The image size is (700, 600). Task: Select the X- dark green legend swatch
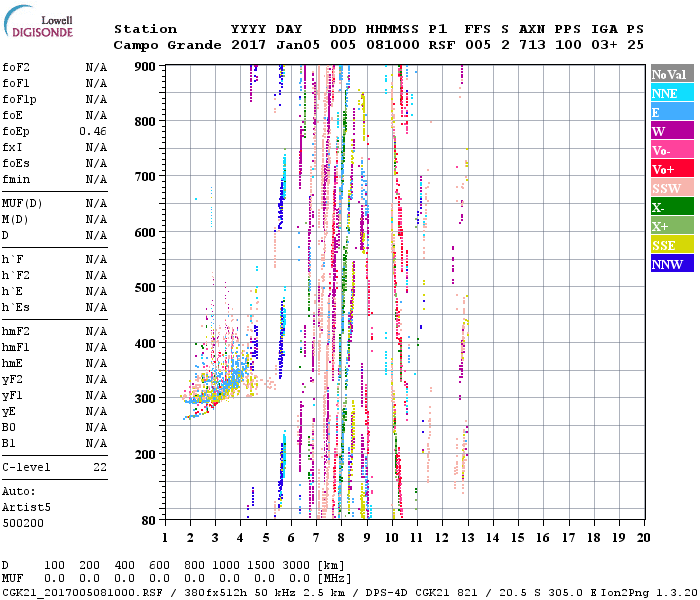(672, 207)
